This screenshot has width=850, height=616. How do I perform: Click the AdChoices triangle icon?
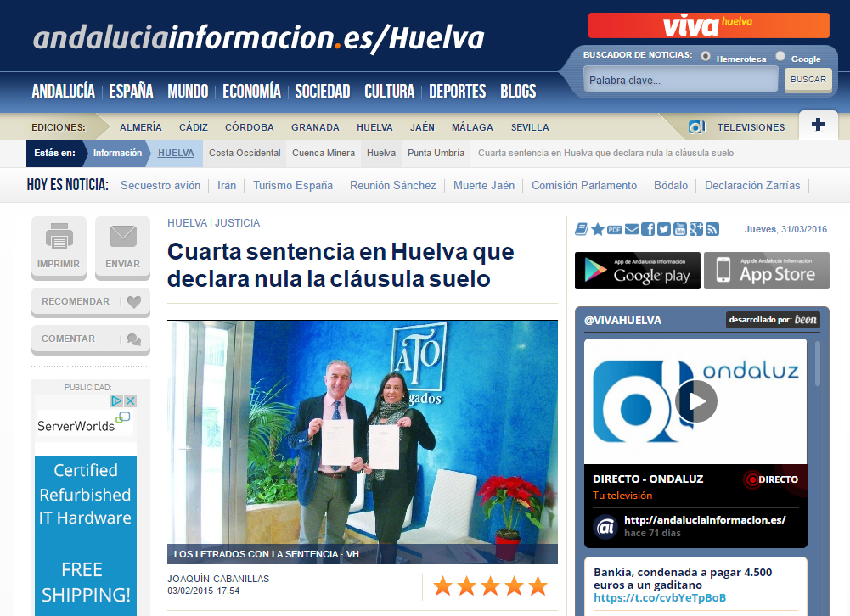116,401
